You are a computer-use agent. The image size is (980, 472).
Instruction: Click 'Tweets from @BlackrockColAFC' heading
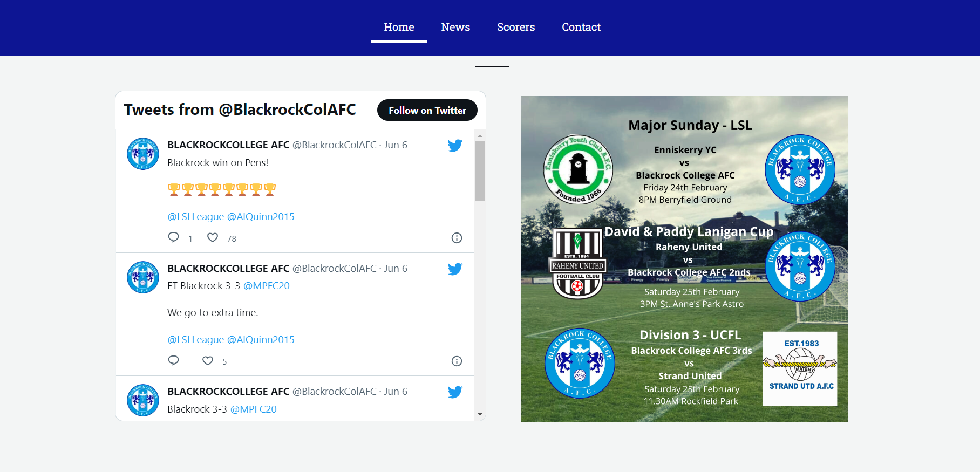240,110
